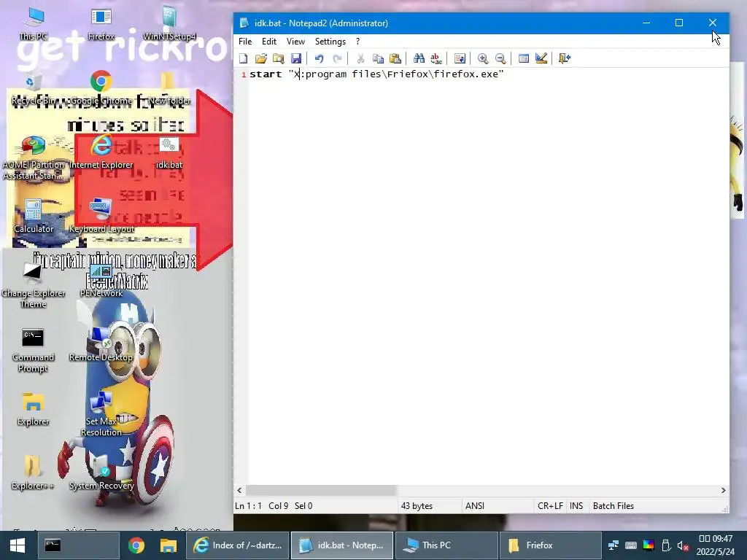The height and width of the screenshot is (560, 747).
Task: Click the Exit door toolbar icon
Action: (565, 58)
